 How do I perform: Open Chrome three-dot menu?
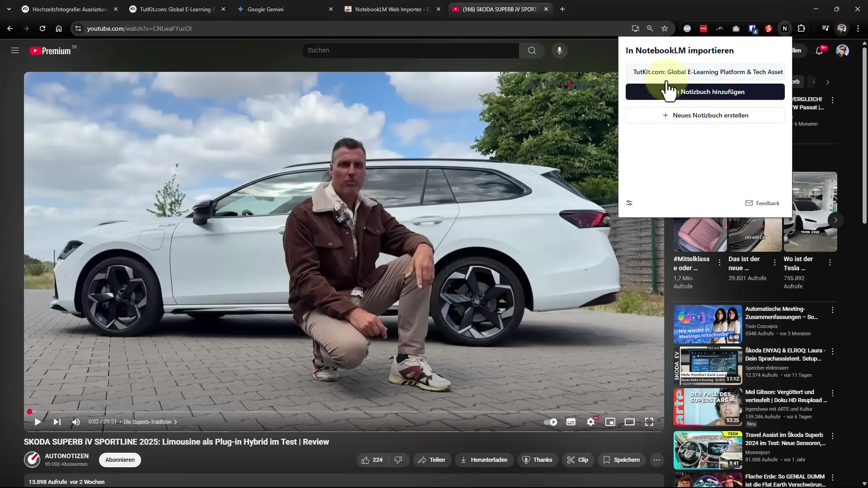coord(858,28)
